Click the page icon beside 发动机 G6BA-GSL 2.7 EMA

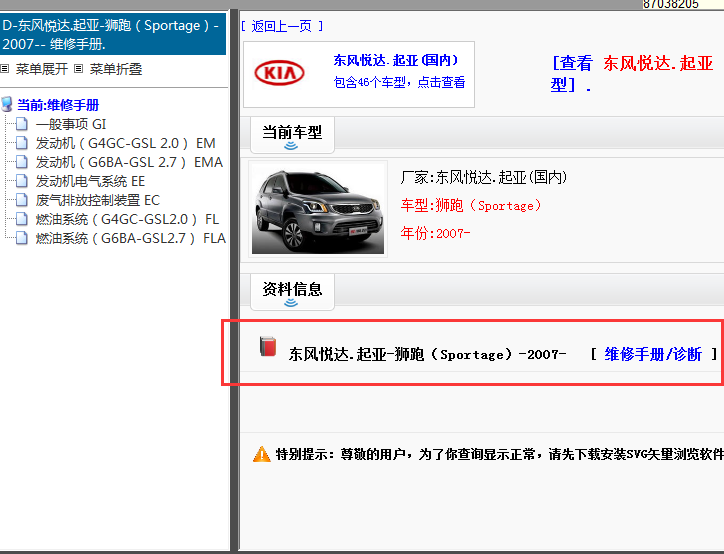(22, 162)
